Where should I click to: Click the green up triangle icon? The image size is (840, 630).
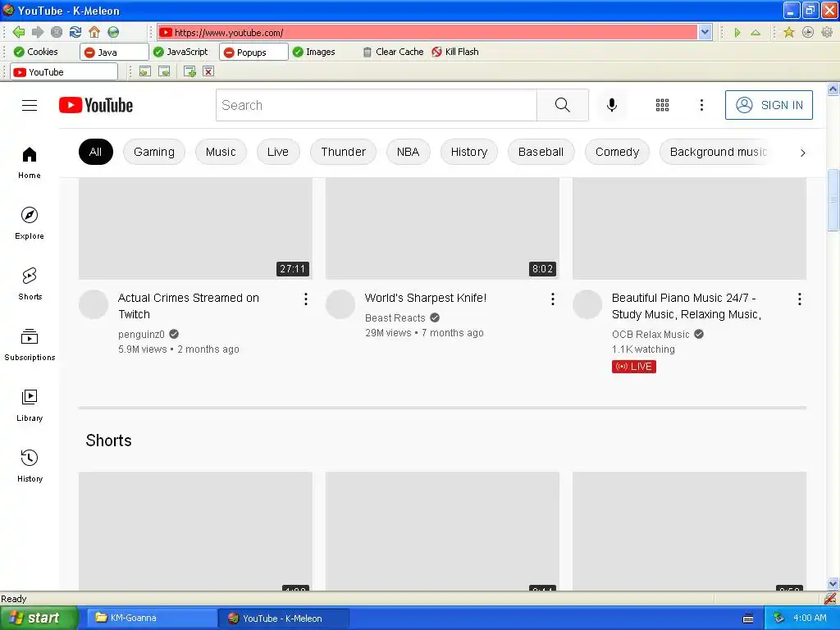pyautogui.click(x=756, y=33)
